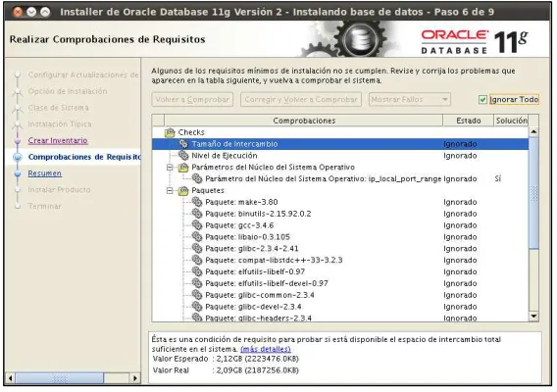Click the checks list scroll down arrow
Viewport: 557px width, 392px height.
533,316
